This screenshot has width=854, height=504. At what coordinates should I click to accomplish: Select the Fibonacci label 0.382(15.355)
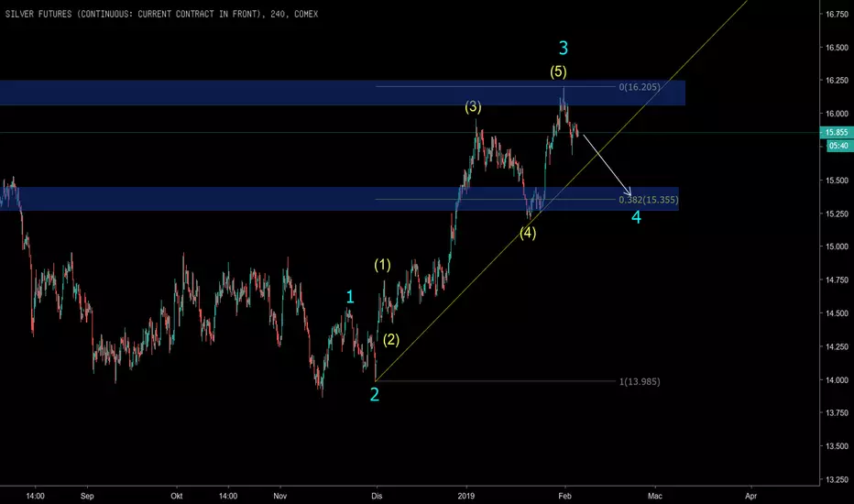[x=649, y=200]
